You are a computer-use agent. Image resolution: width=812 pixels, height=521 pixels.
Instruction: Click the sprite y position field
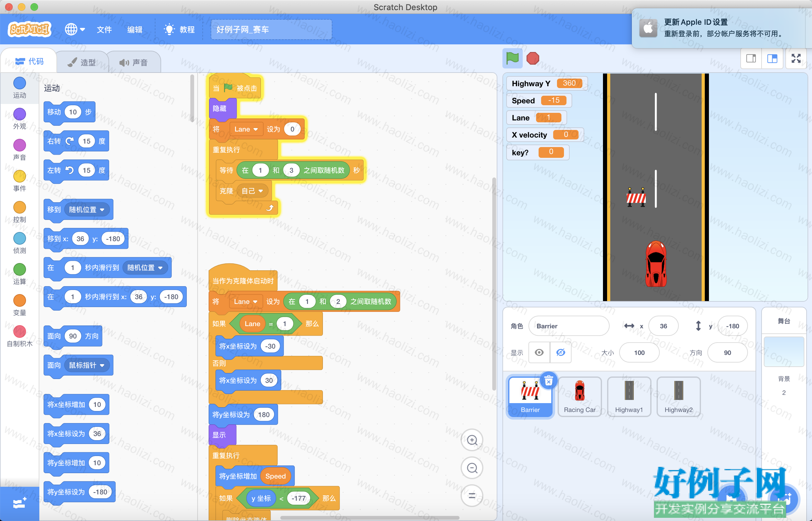732,326
